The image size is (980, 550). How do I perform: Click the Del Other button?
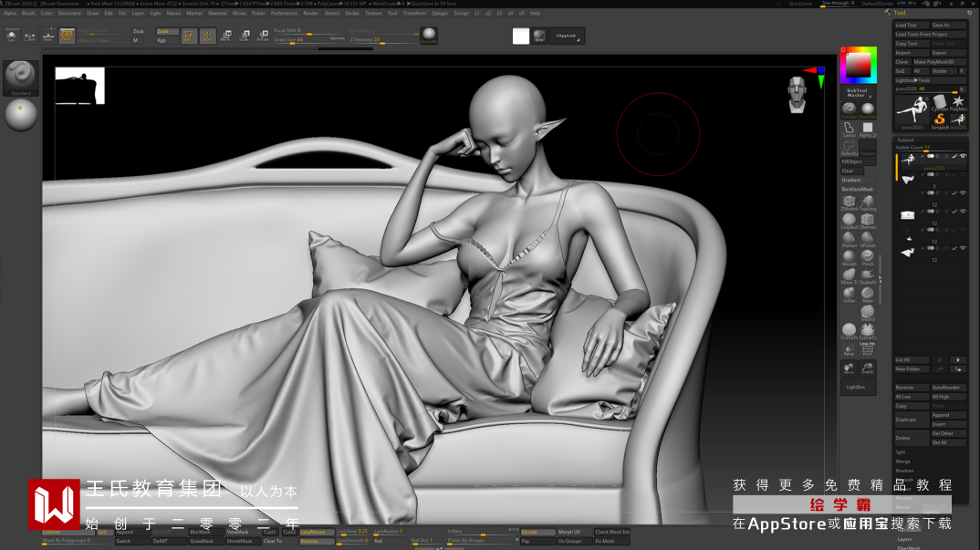pyautogui.click(x=949, y=433)
